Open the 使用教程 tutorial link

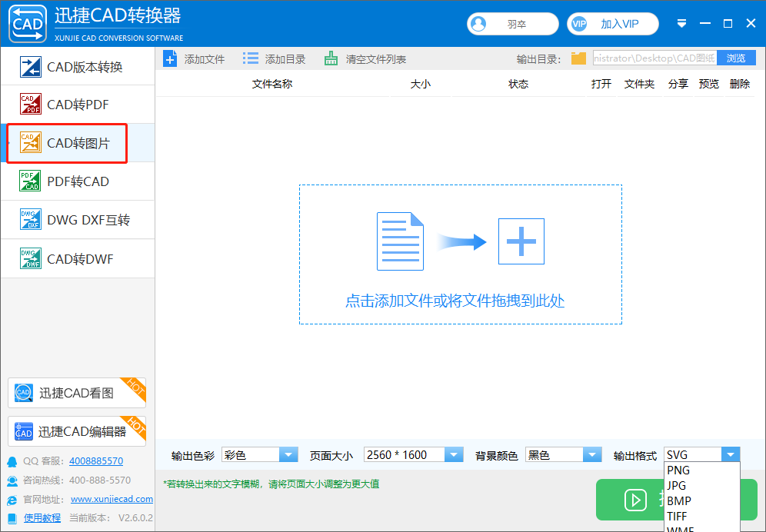42,518
